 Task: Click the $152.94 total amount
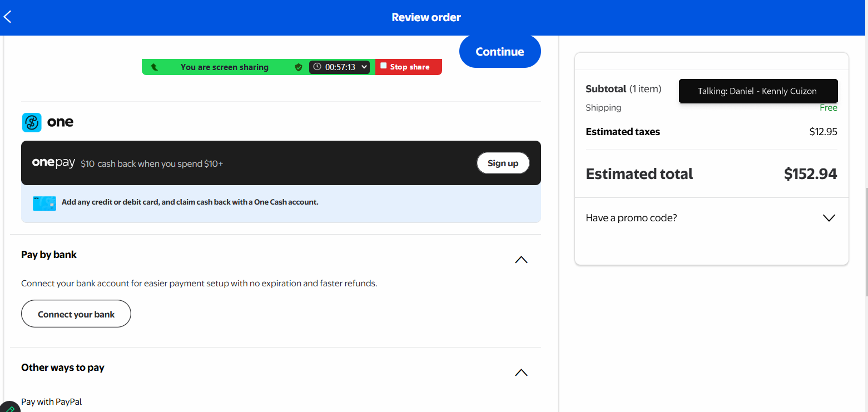point(811,174)
